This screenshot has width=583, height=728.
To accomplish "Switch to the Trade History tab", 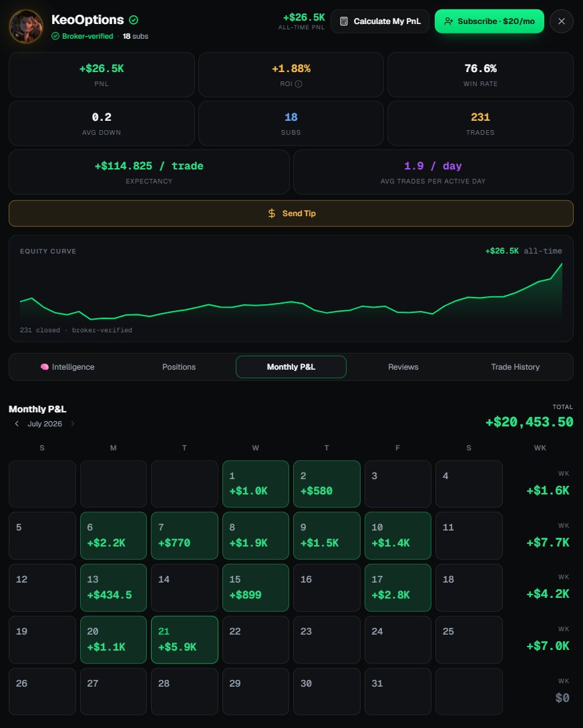I will [x=515, y=367].
